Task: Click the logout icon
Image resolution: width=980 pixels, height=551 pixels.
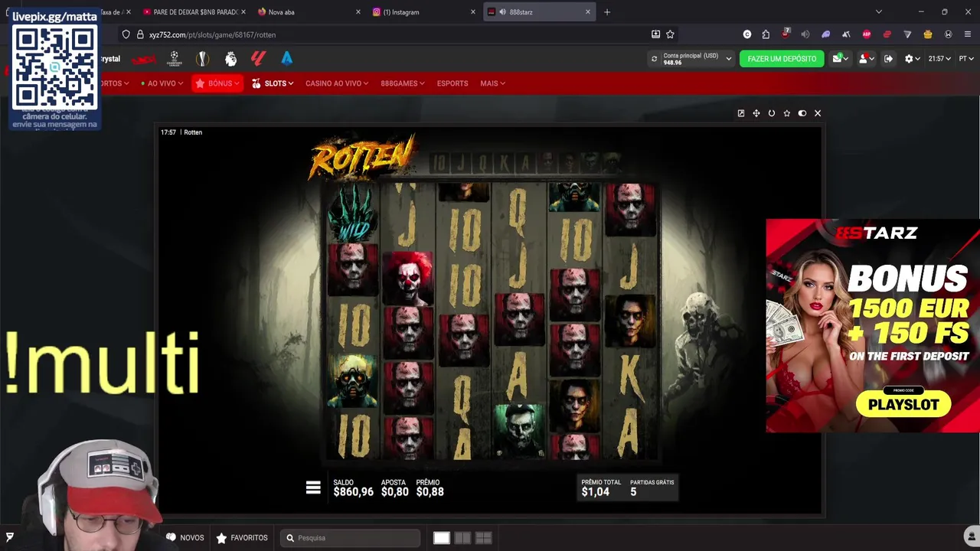Action: coord(888,59)
